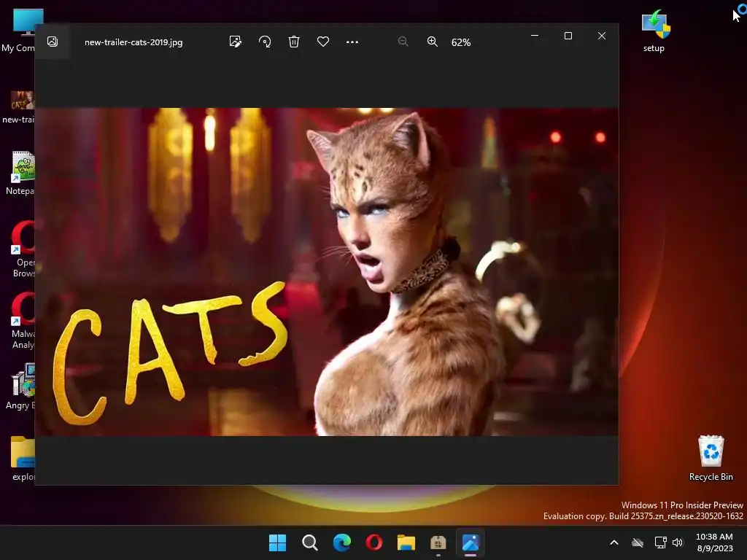The height and width of the screenshot is (560, 747).
Task: Click the network tray icon
Action: click(x=660, y=542)
